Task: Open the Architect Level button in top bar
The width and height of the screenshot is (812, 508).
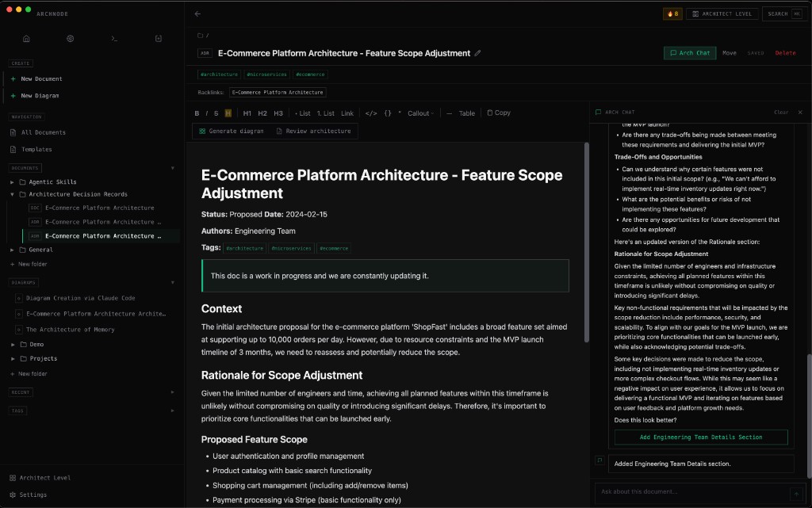Action: (722, 14)
